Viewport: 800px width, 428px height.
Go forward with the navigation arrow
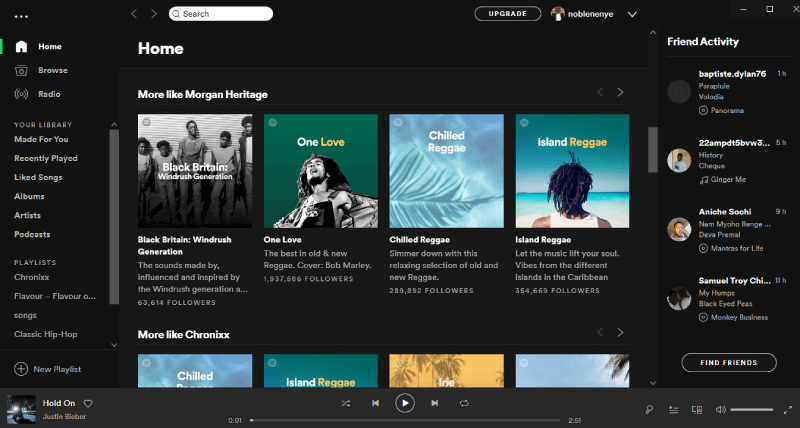click(x=154, y=14)
